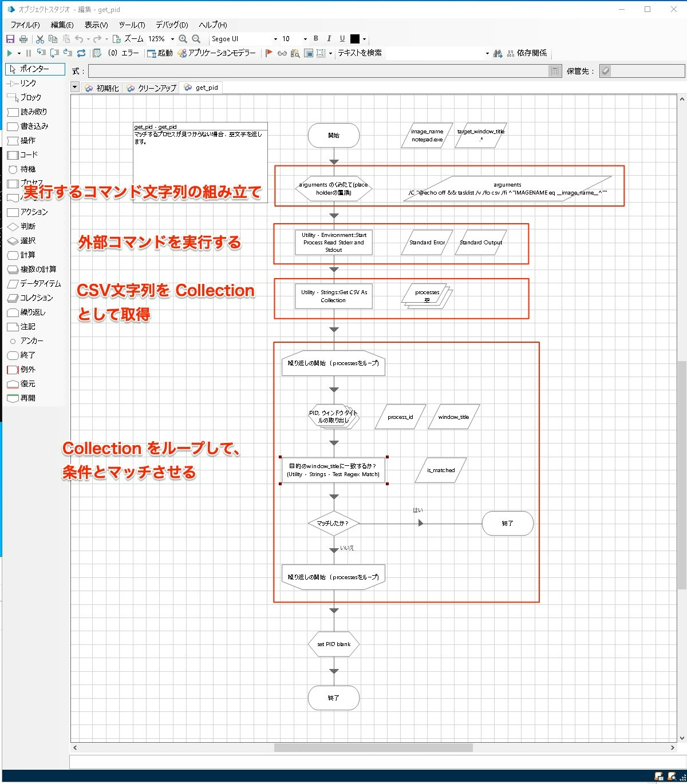
Task: Click the 起動 launch button
Action: tap(160, 53)
